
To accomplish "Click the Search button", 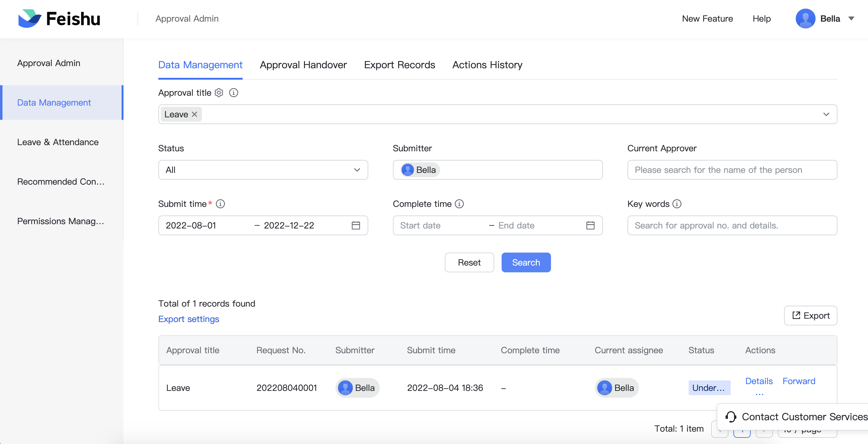I will [x=526, y=262].
